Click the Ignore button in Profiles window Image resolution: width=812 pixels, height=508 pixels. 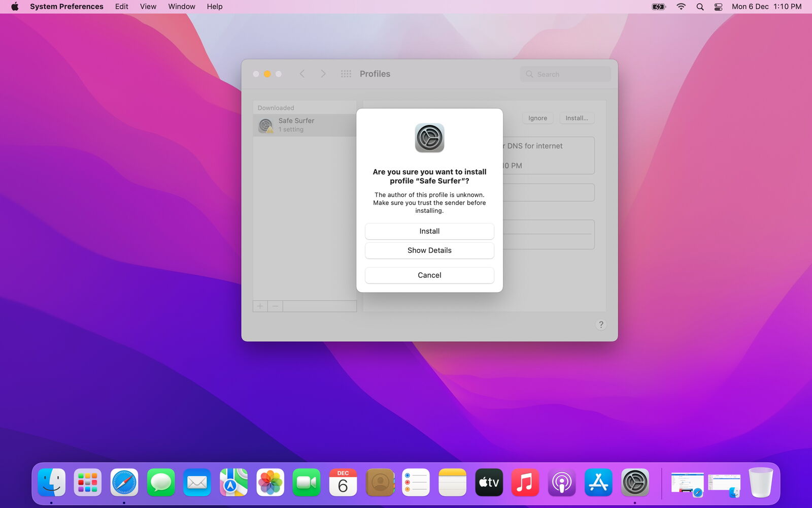pyautogui.click(x=537, y=118)
